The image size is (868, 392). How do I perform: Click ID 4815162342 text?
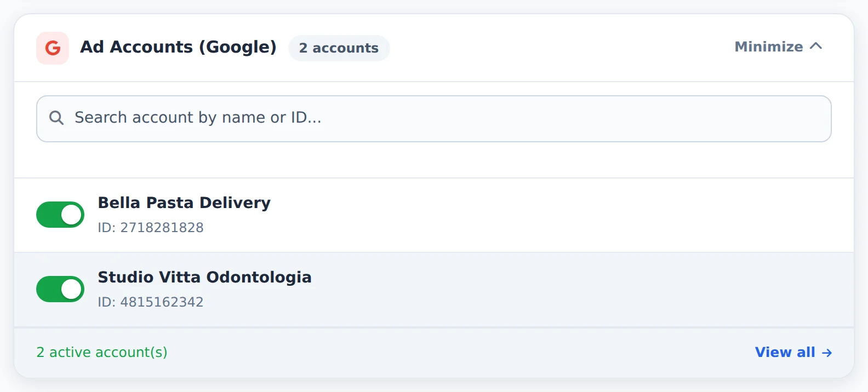point(151,302)
